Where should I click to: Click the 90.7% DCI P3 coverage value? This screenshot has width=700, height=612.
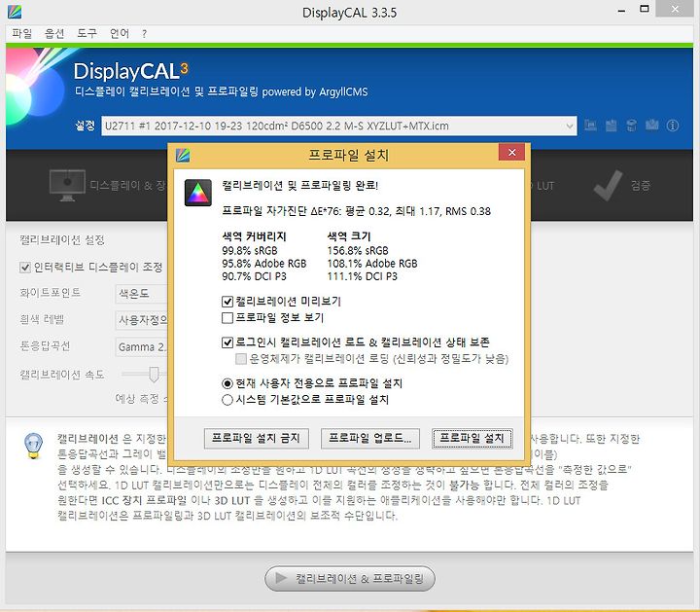(x=254, y=276)
